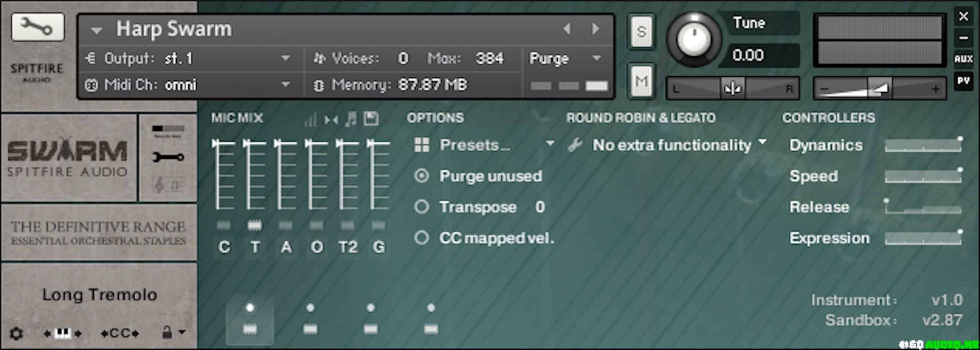
Task: Toggle the CC mapped vel. option
Action: click(x=421, y=238)
